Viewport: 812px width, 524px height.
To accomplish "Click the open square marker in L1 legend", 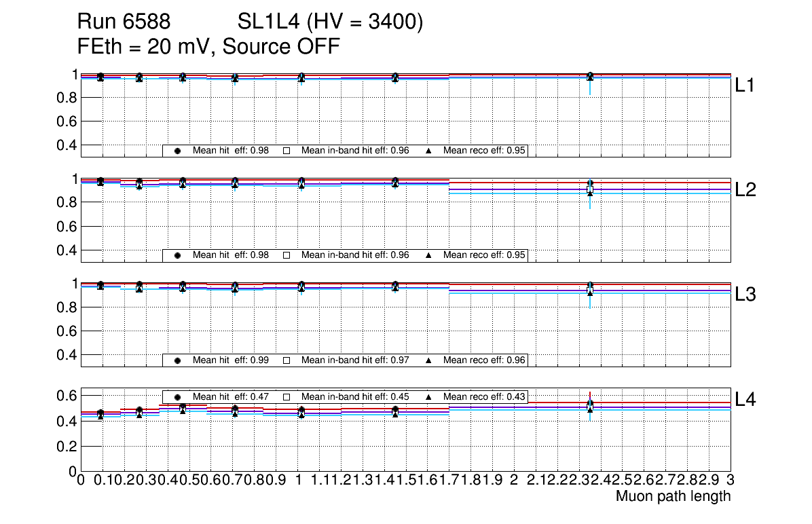I will pos(286,151).
